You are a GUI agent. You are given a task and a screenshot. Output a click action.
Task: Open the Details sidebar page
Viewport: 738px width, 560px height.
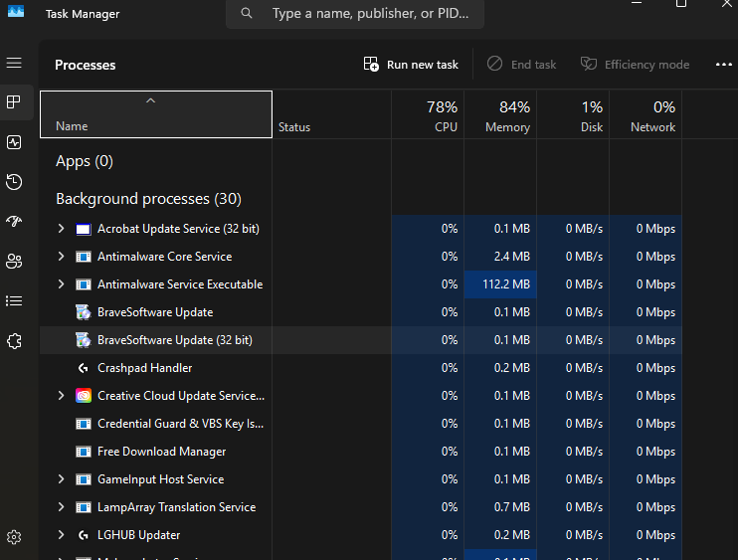coord(14,301)
